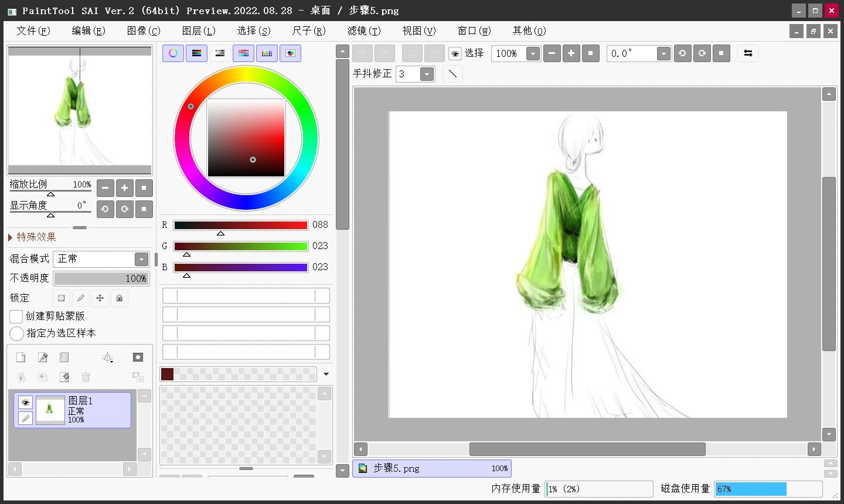Toggle lock transparent pixels
This screenshot has height=504, width=844.
pyautogui.click(x=62, y=298)
